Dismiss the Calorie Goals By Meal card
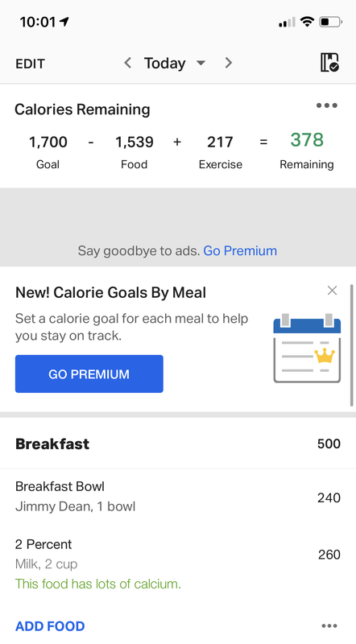Screen dimensions: 356x644 point(332,291)
